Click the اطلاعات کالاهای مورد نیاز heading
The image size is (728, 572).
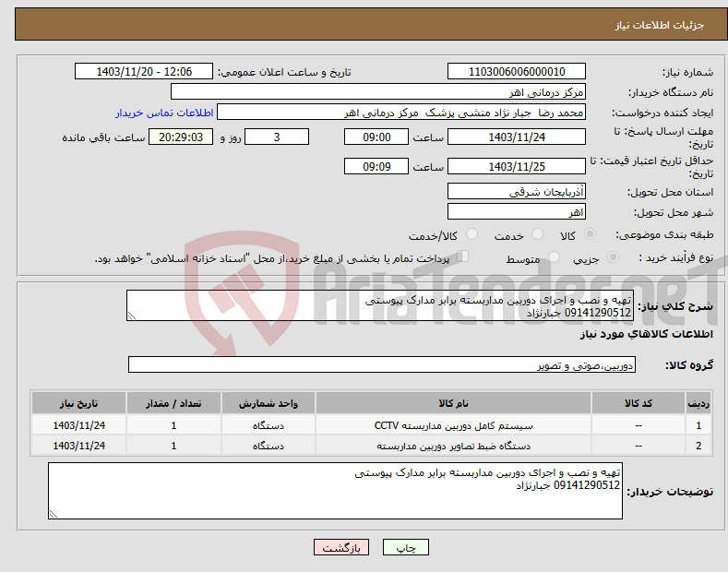(x=646, y=334)
